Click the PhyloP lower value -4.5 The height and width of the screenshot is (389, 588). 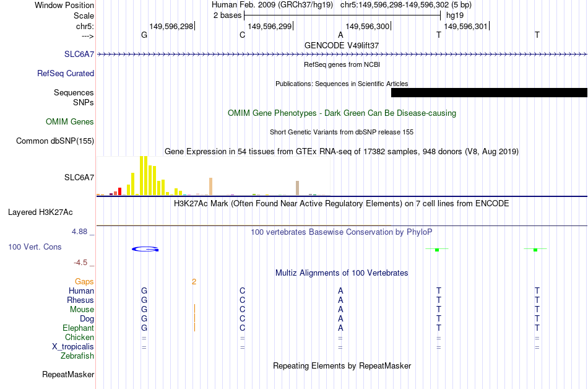pyautogui.click(x=80, y=262)
